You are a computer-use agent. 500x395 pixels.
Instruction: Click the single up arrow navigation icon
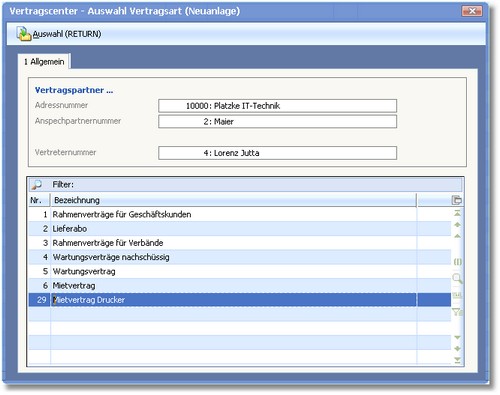pyautogui.click(x=457, y=236)
